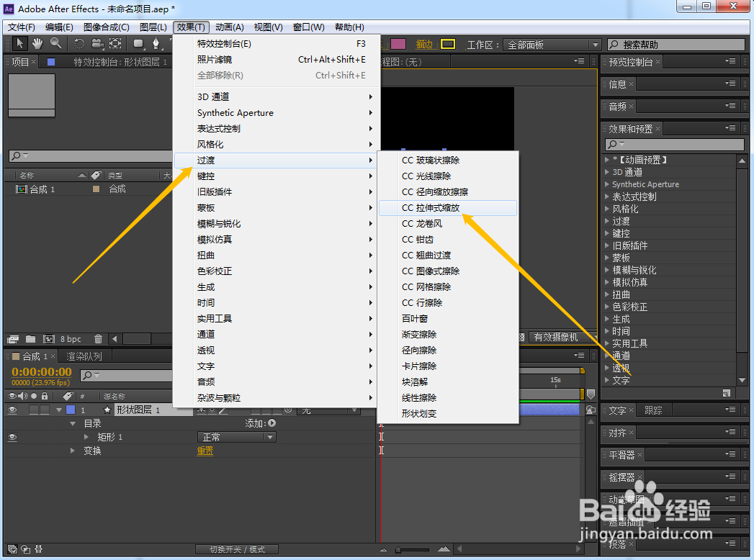Viewport: 754px width, 560px height.
Task: Select the Rounded Rectangle shape tool
Action: 138,44
